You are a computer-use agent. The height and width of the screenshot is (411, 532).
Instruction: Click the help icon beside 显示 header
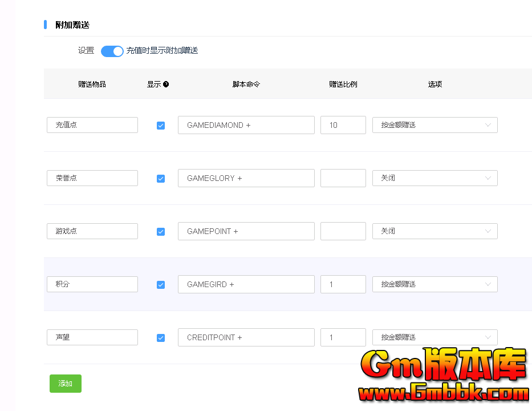click(166, 84)
